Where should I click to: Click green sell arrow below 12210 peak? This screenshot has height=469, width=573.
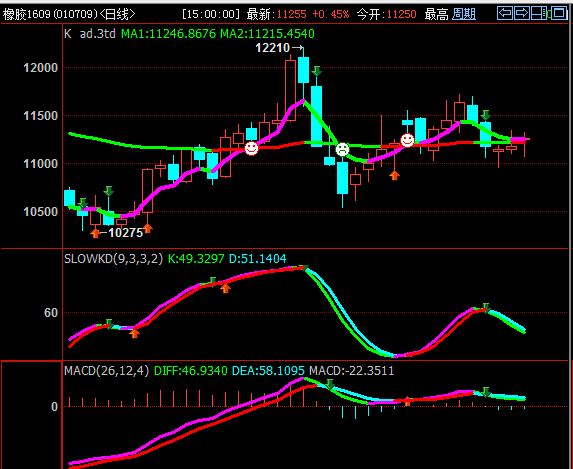tap(316, 71)
